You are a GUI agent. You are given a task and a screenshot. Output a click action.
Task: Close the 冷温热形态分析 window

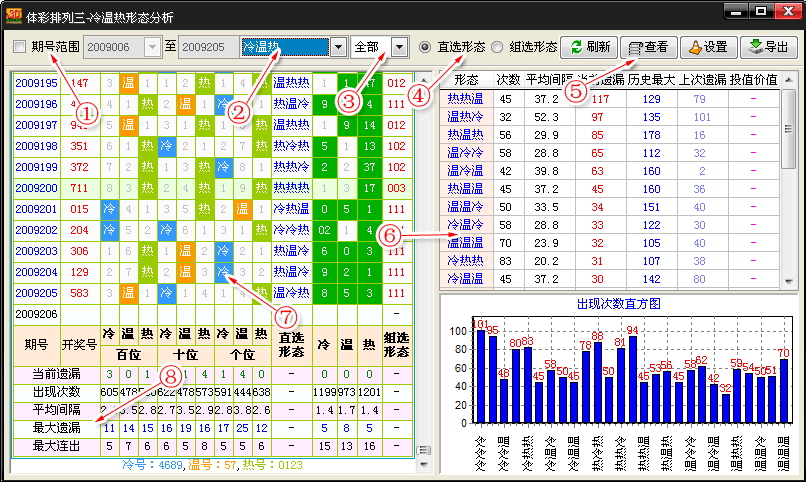pos(788,11)
